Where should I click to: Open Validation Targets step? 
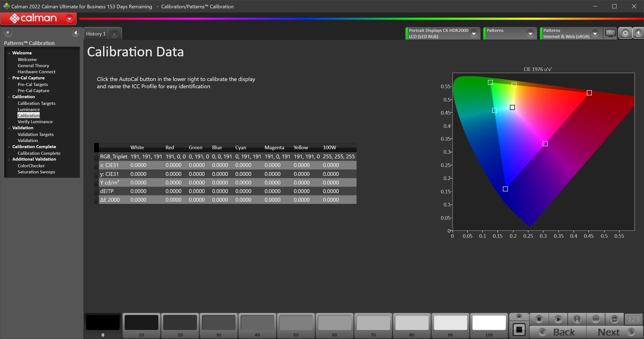pyautogui.click(x=36, y=134)
